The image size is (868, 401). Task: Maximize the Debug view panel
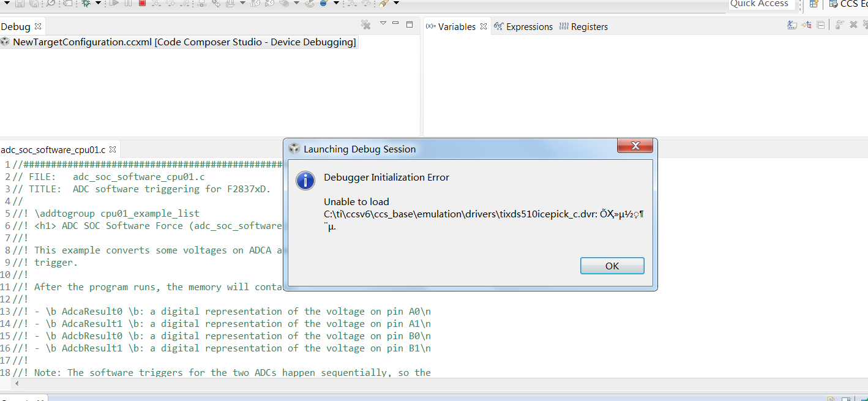point(409,24)
